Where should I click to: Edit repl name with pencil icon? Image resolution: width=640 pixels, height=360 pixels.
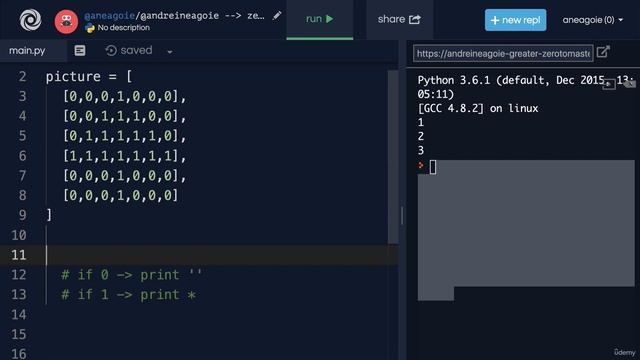pos(277,16)
